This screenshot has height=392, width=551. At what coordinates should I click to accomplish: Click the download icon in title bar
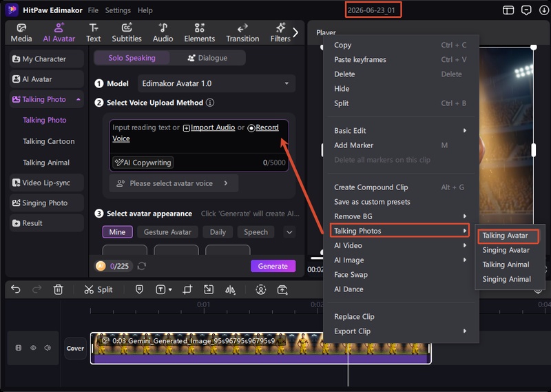[x=544, y=10]
